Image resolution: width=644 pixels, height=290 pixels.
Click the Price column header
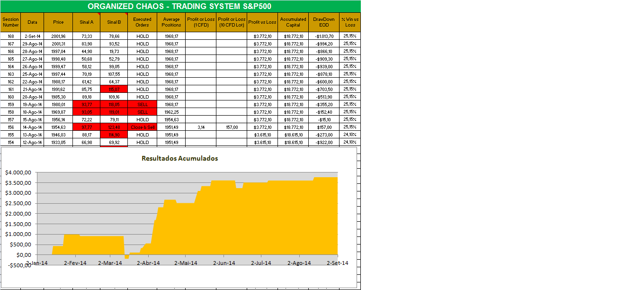point(59,22)
